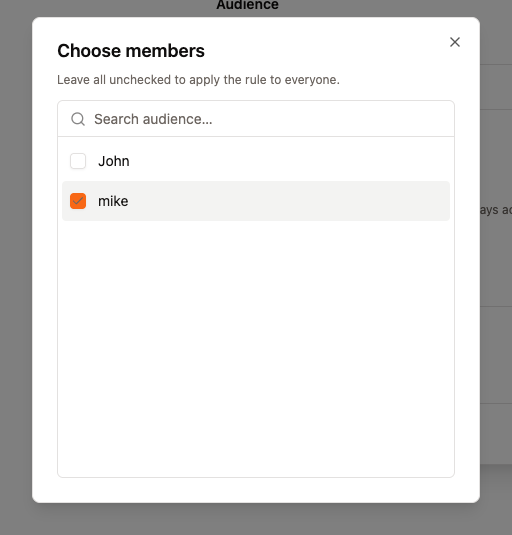The width and height of the screenshot is (512, 535).
Task: Select the John member name label
Action: click(114, 161)
